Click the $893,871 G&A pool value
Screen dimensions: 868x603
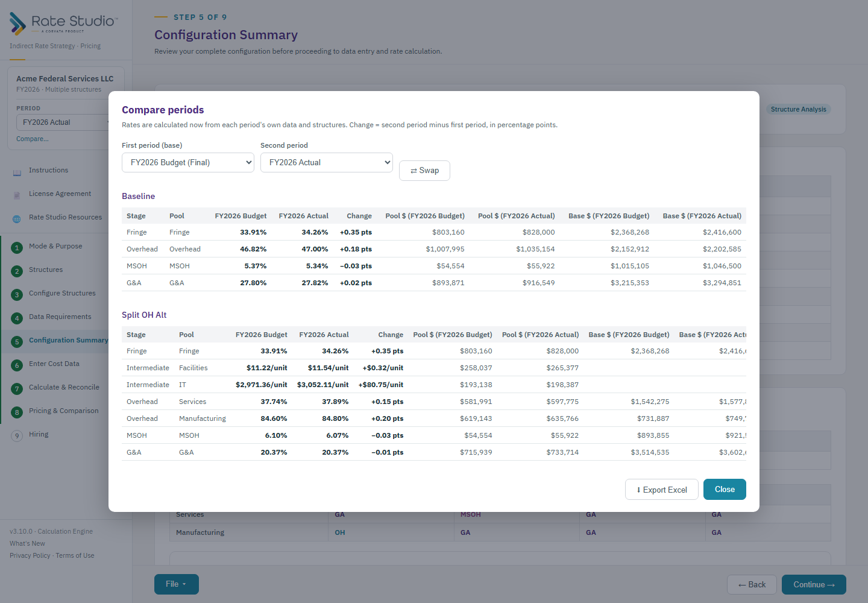click(x=448, y=283)
